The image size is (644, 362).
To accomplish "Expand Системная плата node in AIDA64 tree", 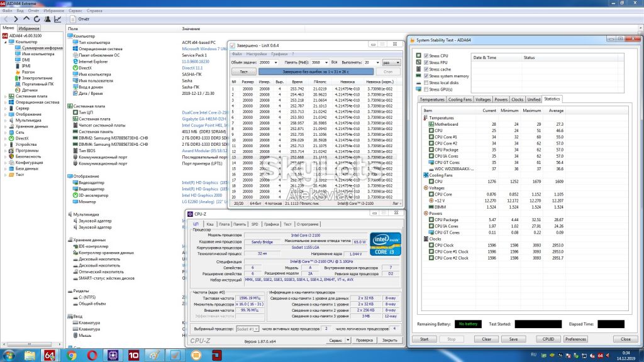I will pyautogui.click(x=5, y=96).
